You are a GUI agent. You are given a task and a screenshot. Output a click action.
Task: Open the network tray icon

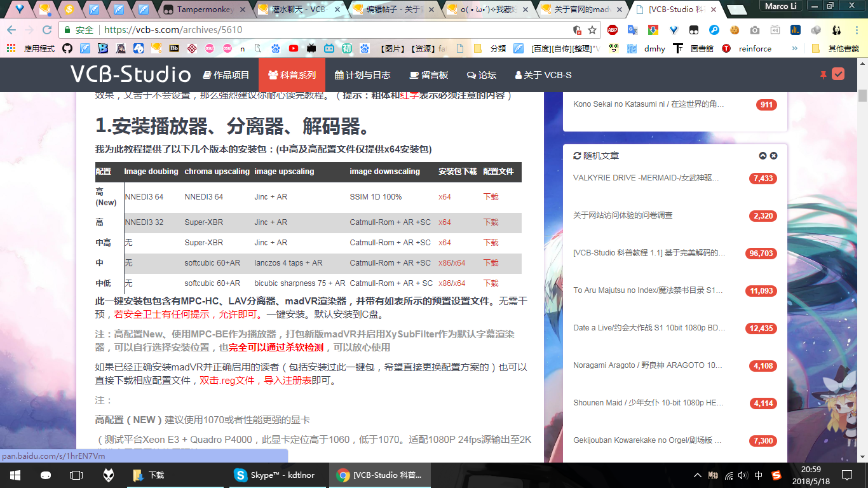(x=729, y=475)
